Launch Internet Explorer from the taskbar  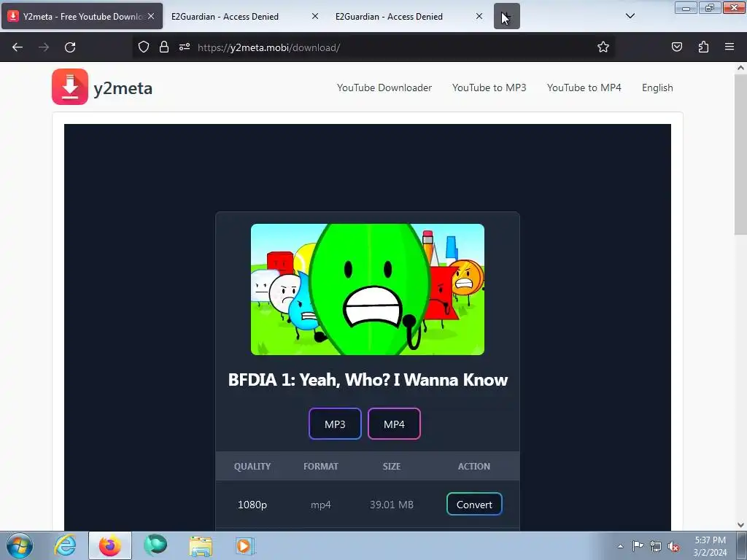click(65, 545)
